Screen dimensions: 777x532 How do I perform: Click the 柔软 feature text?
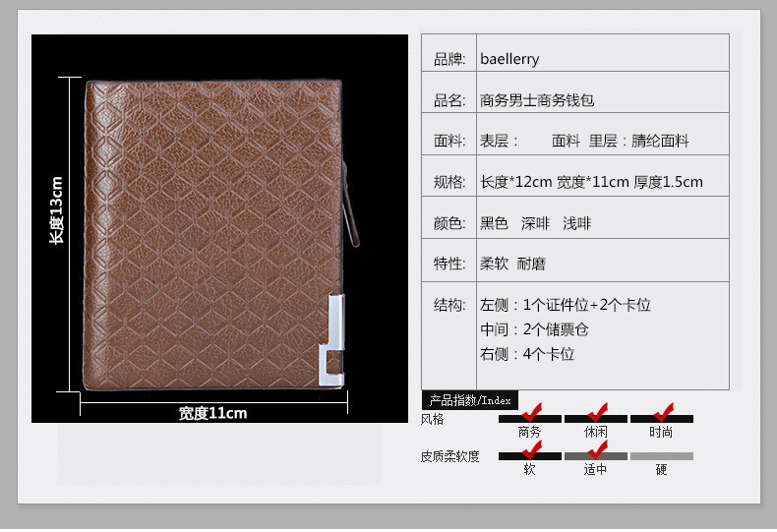pyautogui.click(x=494, y=264)
